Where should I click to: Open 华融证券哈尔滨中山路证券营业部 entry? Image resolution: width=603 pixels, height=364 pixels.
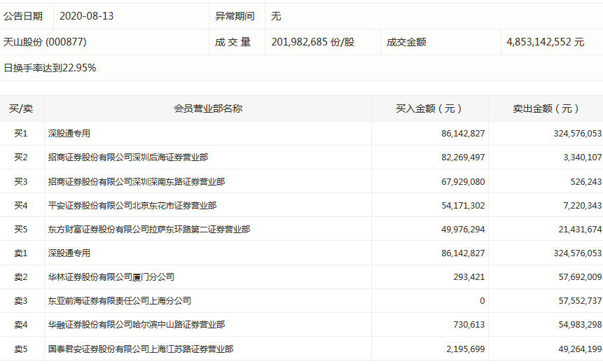click(x=136, y=324)
